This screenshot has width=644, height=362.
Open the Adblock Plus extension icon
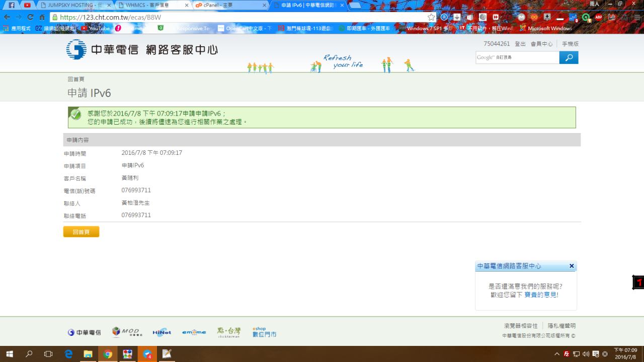point(599,17)
